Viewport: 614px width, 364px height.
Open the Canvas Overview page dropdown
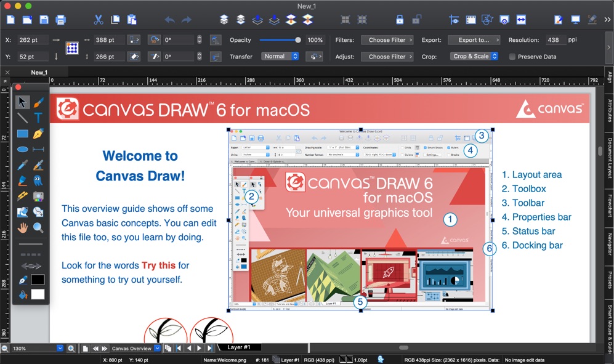click(x=157, y=348)
